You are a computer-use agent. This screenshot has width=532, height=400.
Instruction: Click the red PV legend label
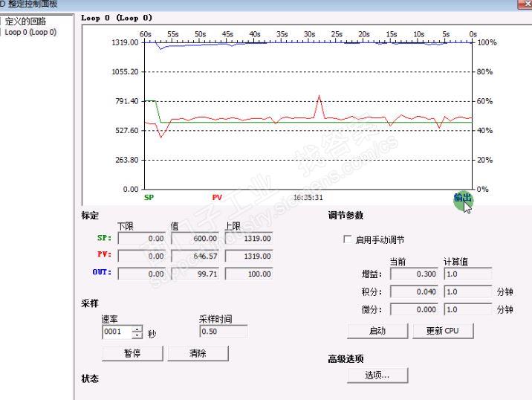pyautogui.click(x=217, y=197)
